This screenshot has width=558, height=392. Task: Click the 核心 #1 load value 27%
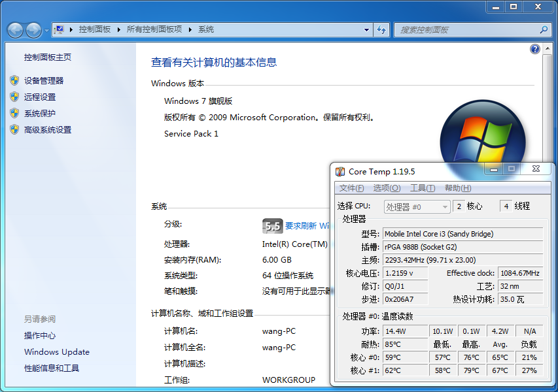[529, 370]
